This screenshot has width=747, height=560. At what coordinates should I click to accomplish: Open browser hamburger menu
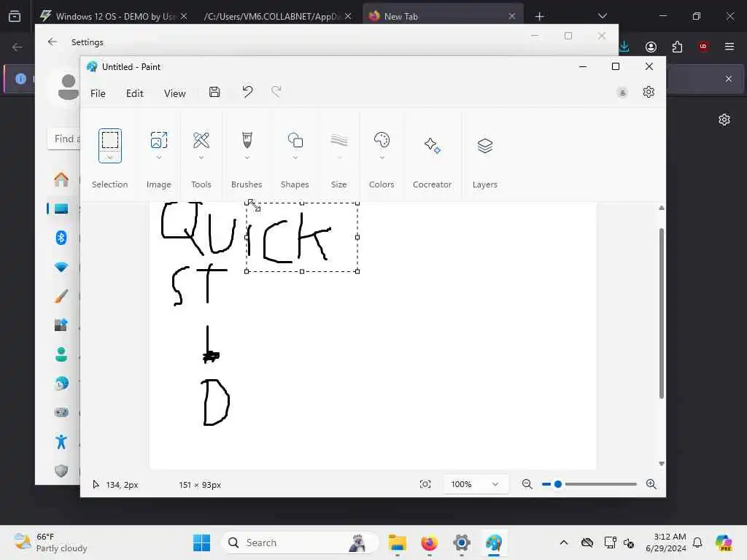729,46
